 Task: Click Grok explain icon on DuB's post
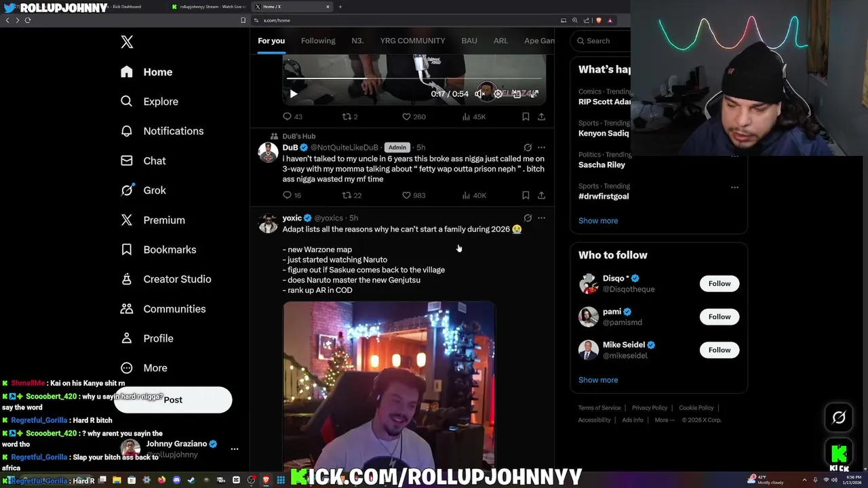point(528,147)
